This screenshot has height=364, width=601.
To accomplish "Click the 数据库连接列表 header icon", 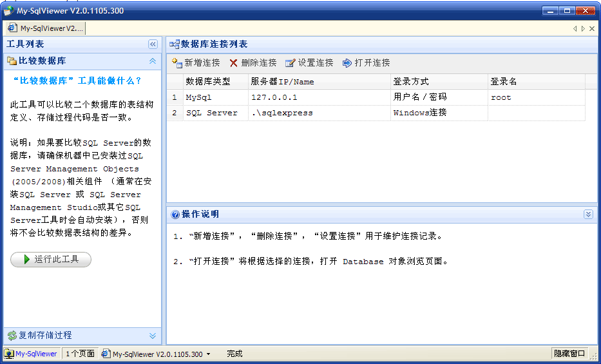I will tap(174, 44).
